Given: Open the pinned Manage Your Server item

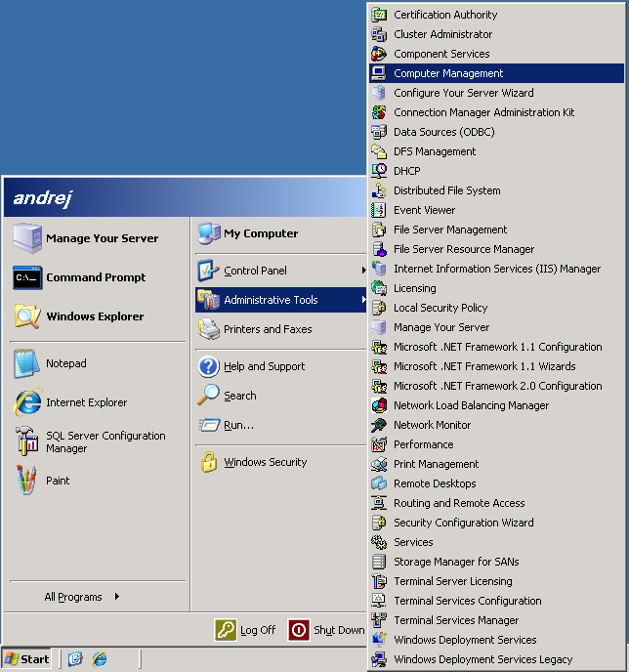Looking at the screenshot, I should pyautogui.click(x=98, y=238).
